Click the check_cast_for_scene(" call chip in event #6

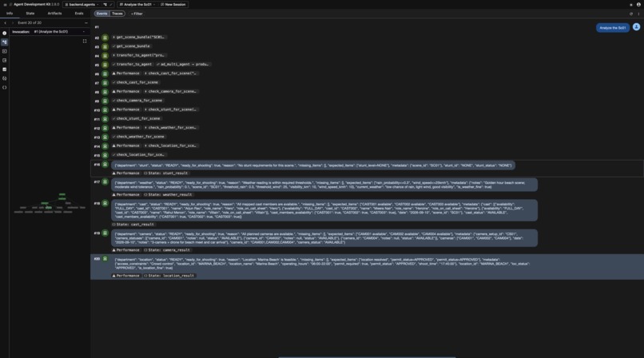[170, 74]
